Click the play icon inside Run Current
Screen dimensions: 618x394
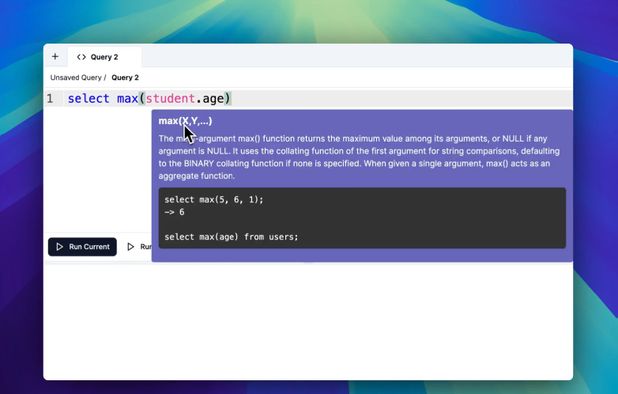(x=60, y=247)
